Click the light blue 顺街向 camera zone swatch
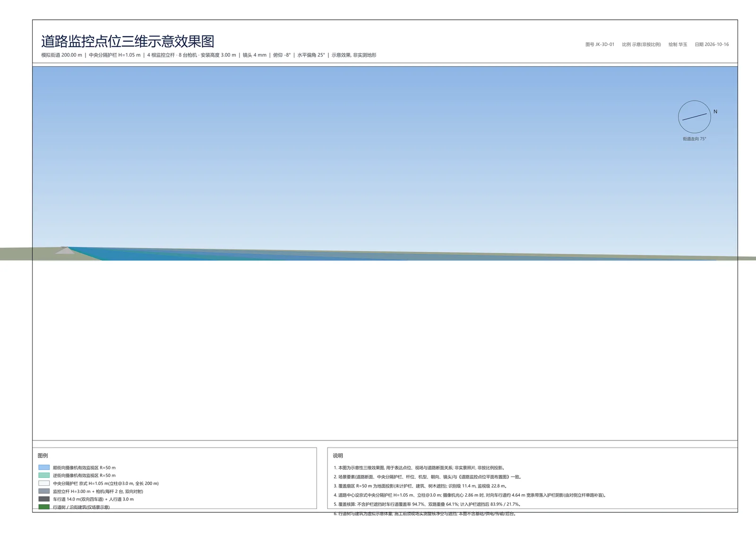This screenshot has height=534, width=756. point(44,467)
